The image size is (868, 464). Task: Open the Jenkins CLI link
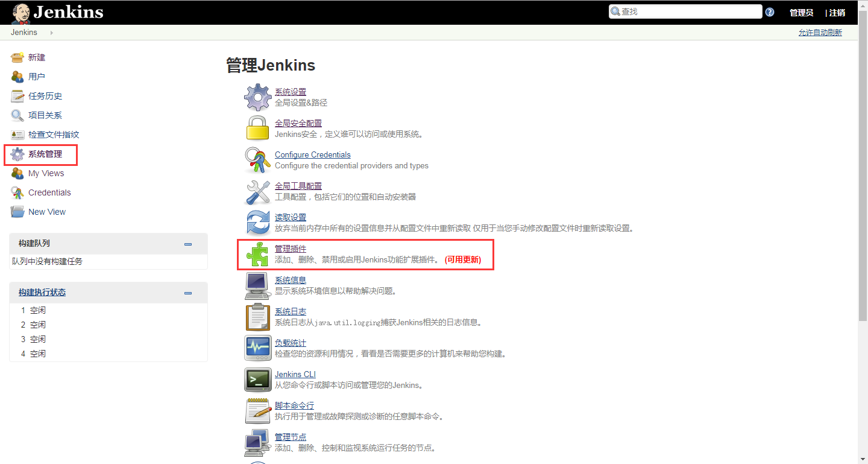coord(295,374)
